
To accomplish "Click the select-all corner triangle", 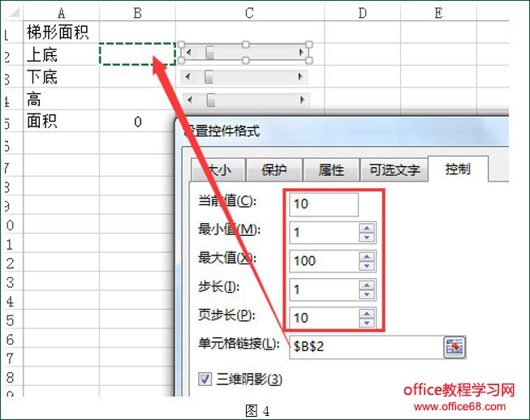I will pos(14,13).
